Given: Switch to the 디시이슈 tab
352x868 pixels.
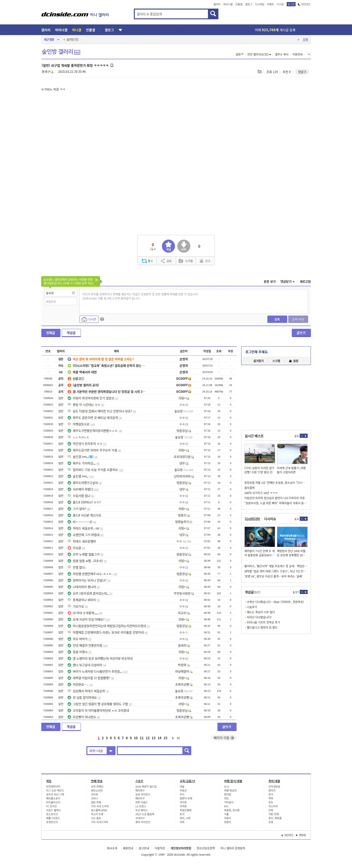Looking at the screenshot, I should coord(270,519).
